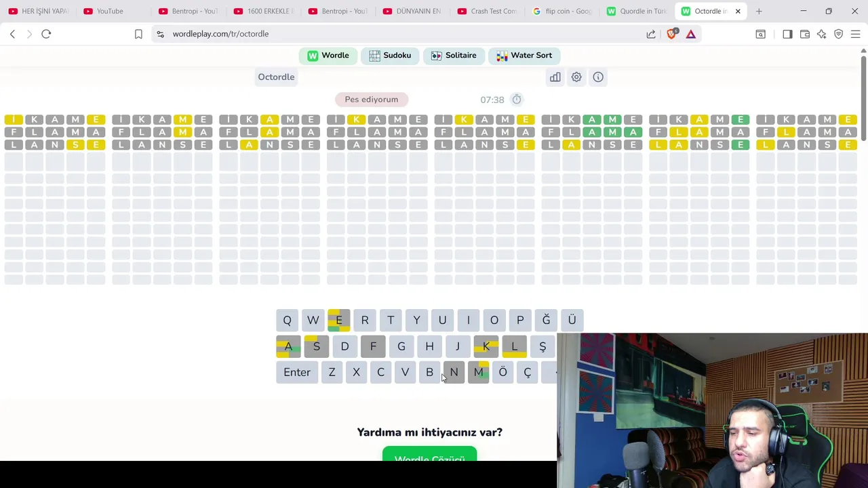Screen dimensions: 868x488
Task: Open the Brave wallet icon
Action: (x=805, y=34)
